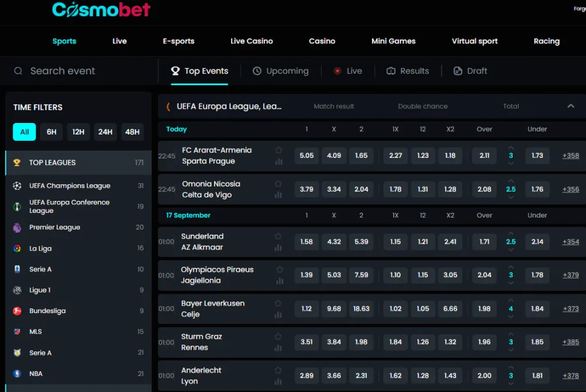This screenshot has width=586, height=392.
Task: Open the Serie A league with 10 events
Action: tap(78, 269)
